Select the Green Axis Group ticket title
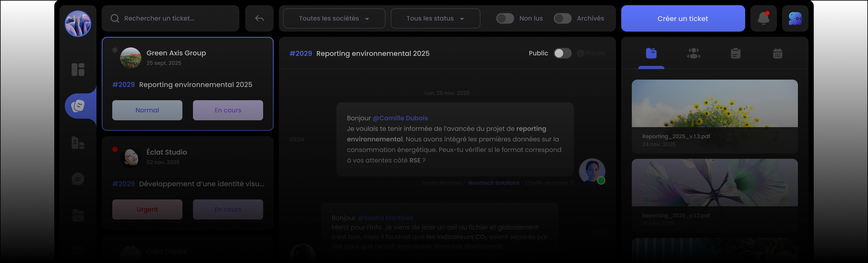 tap(195, 85)
